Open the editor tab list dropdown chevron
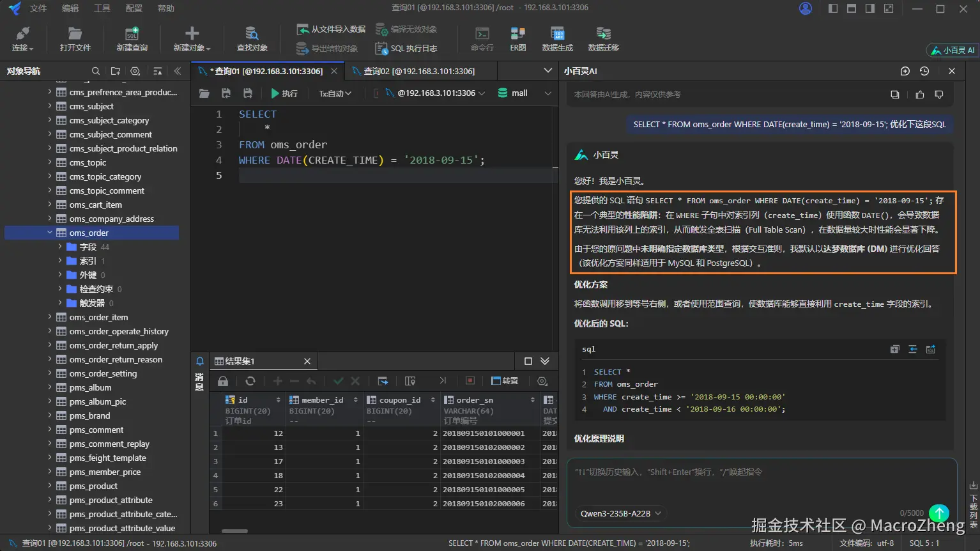Screen dimensions: 980x551 547,71
